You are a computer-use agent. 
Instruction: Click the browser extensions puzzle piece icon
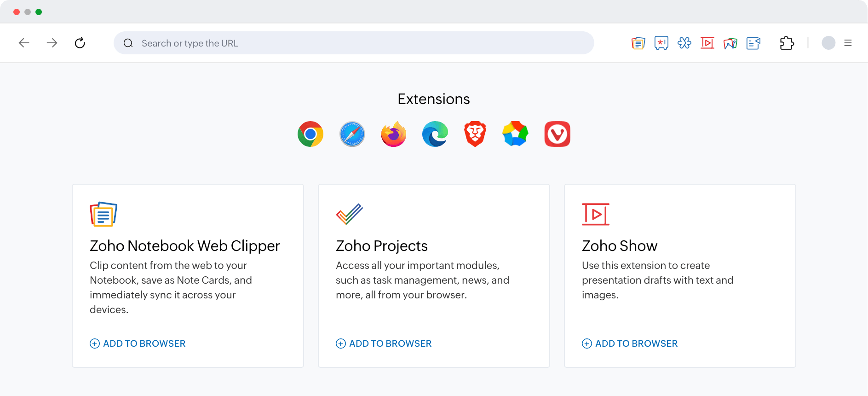pyautogui.click(x=787, y=43)
